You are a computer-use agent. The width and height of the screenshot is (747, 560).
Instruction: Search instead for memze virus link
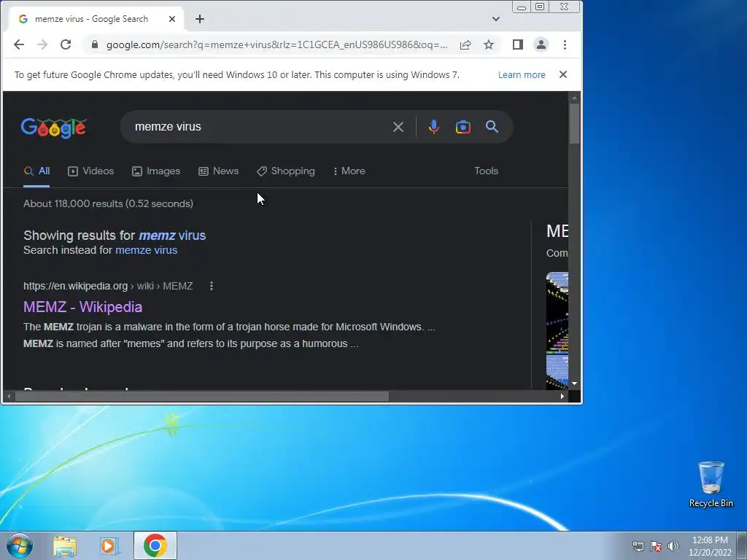coord(146,250)
